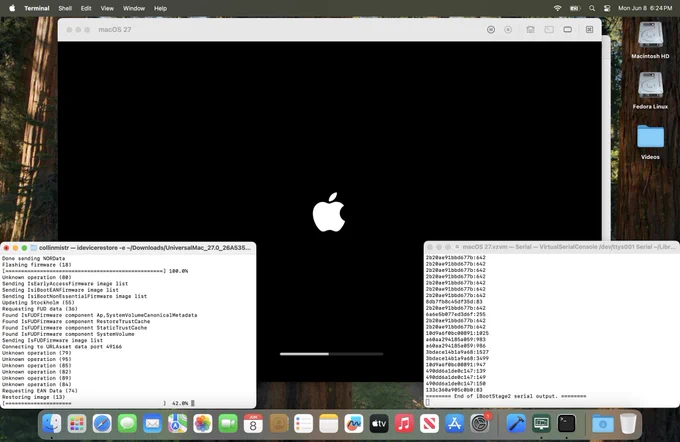This screenshot has height=442, width=680.
Task: Open Apple TV from the Dock
Action: click(379, 423)
